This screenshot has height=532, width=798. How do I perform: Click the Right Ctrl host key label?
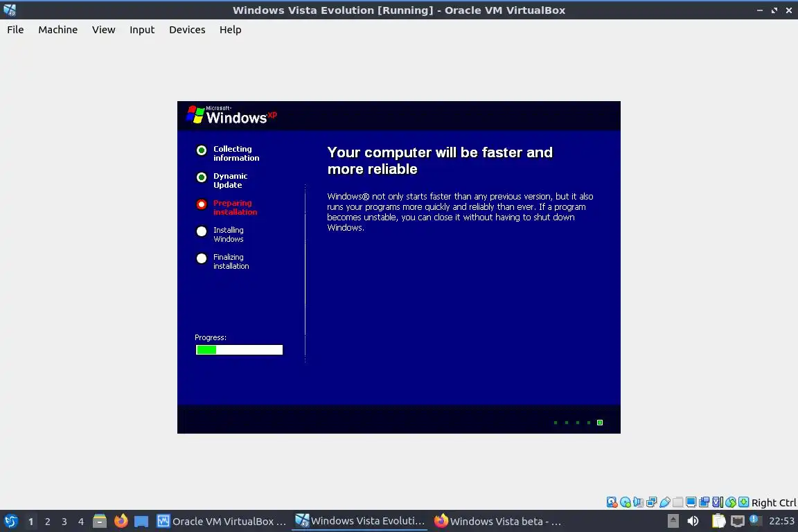(774, 503)
